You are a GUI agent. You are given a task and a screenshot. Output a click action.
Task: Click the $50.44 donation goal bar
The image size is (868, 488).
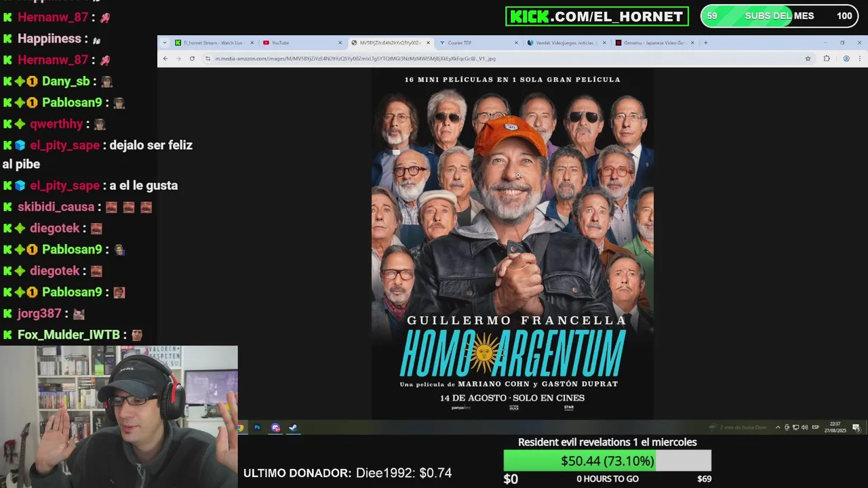tap(607, 461)
